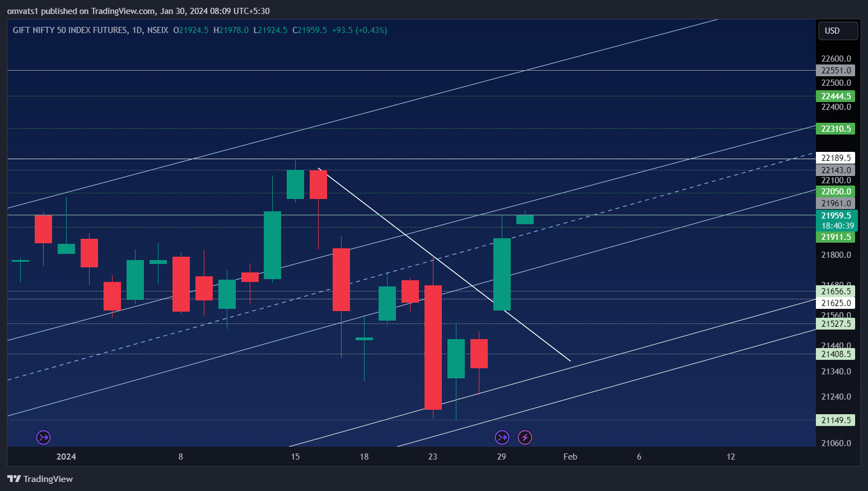Select the 22310.5 green price label
Screen dimensions: 868x491
point(836,129)
